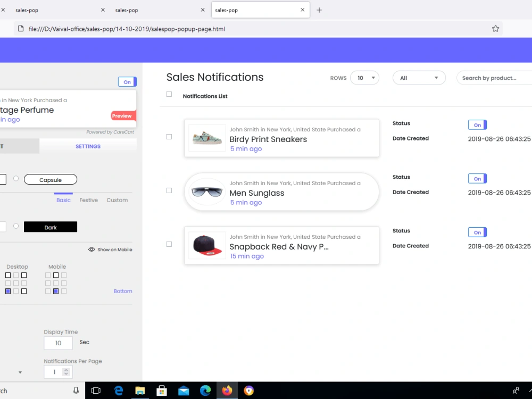532x399 pixels.
Task: Click the People icon in system tray
Action: (x=516, y=390)
